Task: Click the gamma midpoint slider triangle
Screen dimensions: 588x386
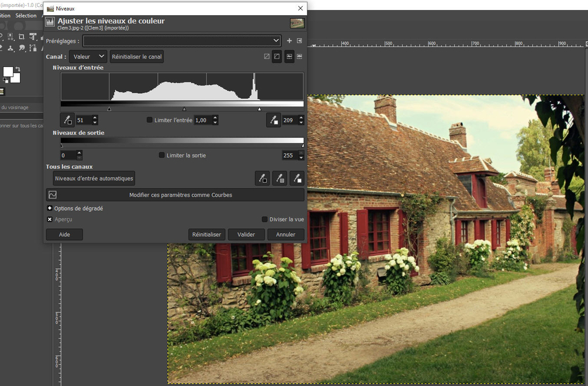Action: 184,109
